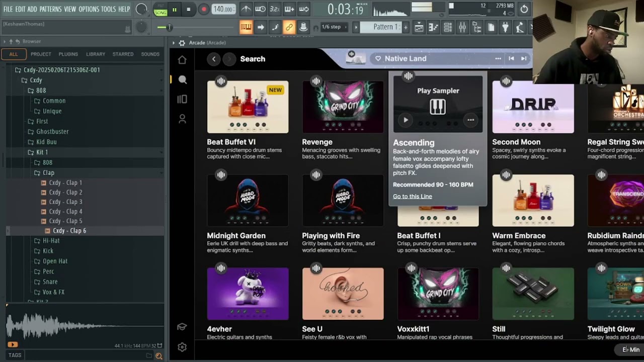
Task: Open tempo tapper icon
Action: tap(520, 27)
